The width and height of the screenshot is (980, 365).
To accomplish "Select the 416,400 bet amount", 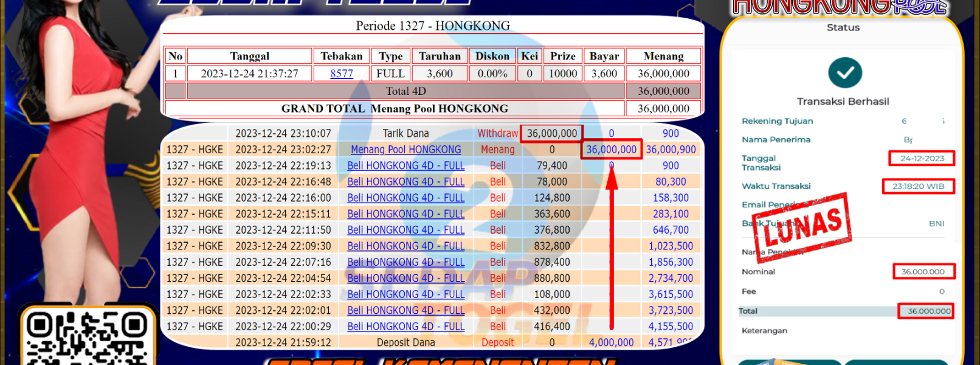I will [552, 327].
